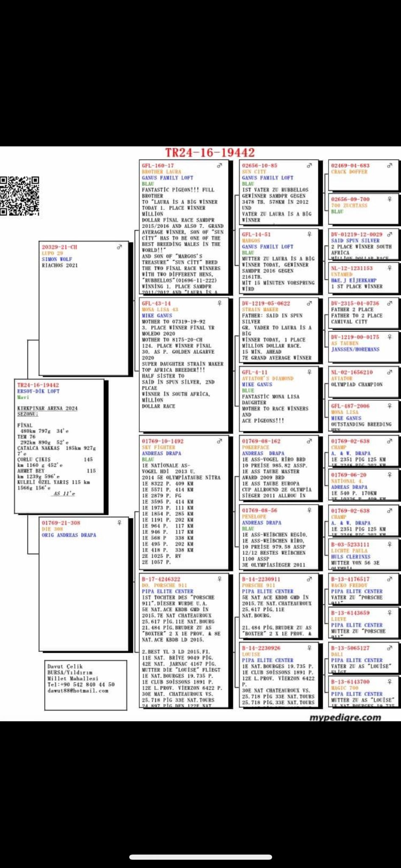
Task: Tap the Tel +90 542 phone number
Action: click(81, 684)
